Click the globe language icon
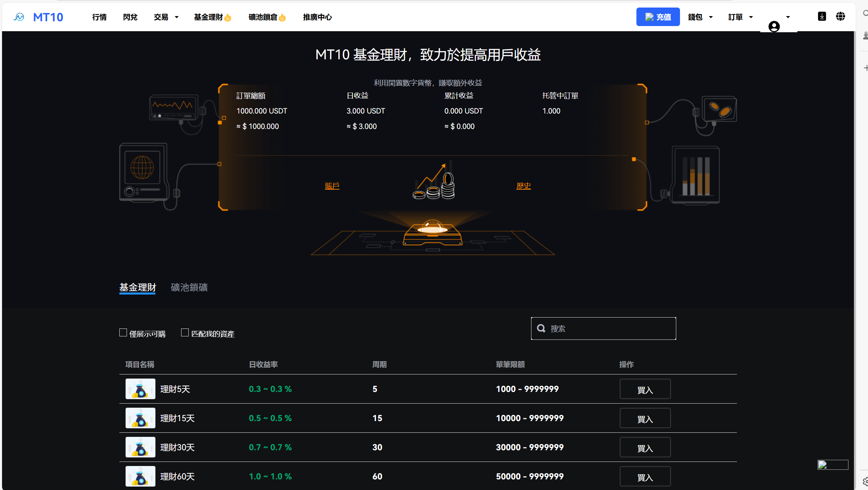The width and height of the screenshot is (868, 490). (x=841, y=16)
